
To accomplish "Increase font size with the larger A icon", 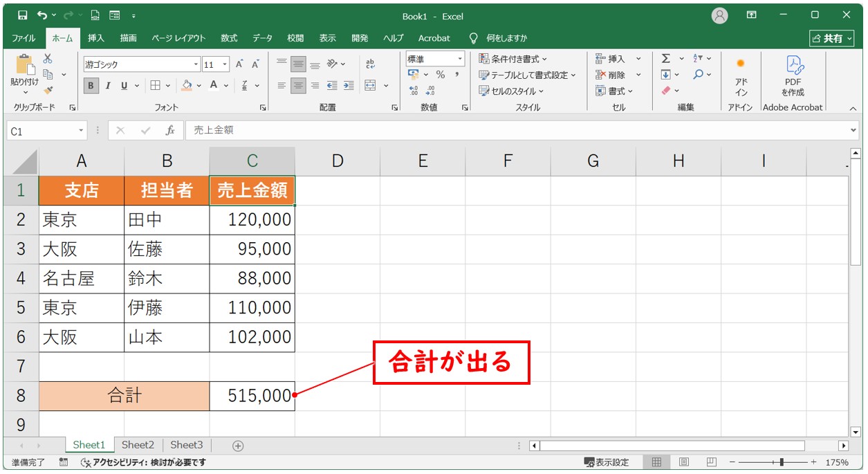I will (239, 64).
